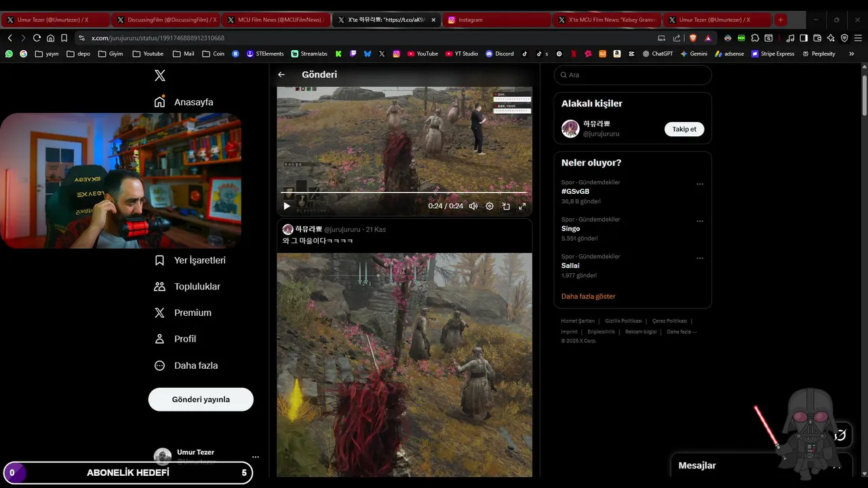868x488 pixels.
Task: Open YT Studio bookmark
Action: click(x=462, y=54)
